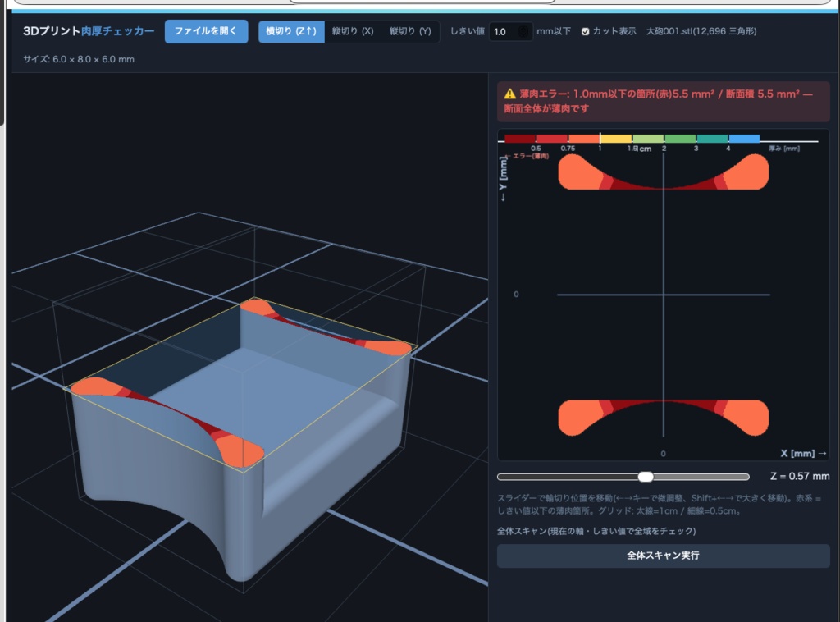Click the dark red legend swatch

coord(519,138)
